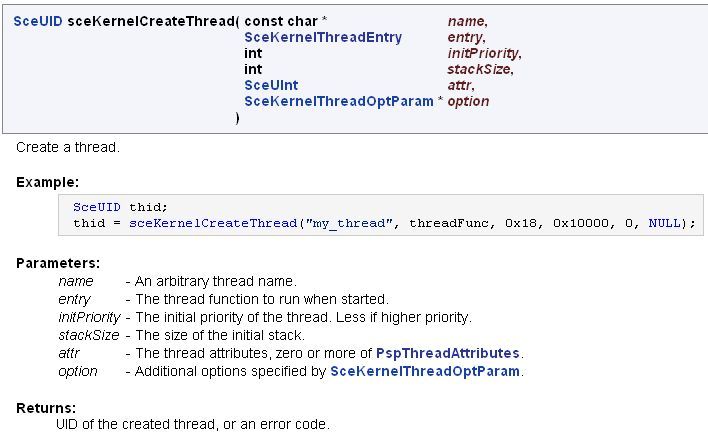The image size is (708, 434).
Task: Click 'The size of the initial stack.'
Action: coord(220,335)
